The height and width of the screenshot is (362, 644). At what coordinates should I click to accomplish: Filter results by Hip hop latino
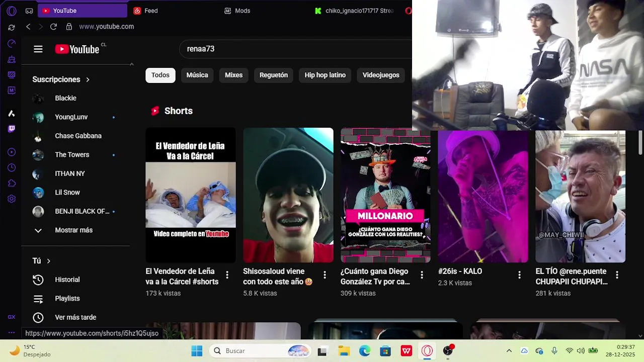325,75
